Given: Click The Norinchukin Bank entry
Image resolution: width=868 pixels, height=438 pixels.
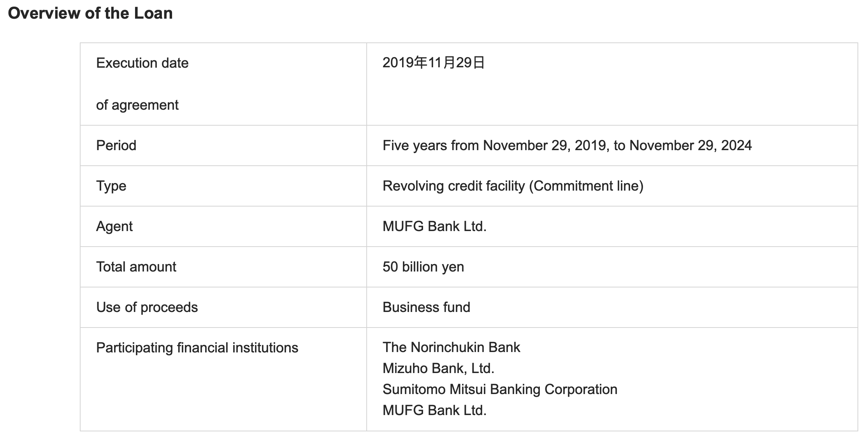Looking at the screenshot, I should 452,347.
